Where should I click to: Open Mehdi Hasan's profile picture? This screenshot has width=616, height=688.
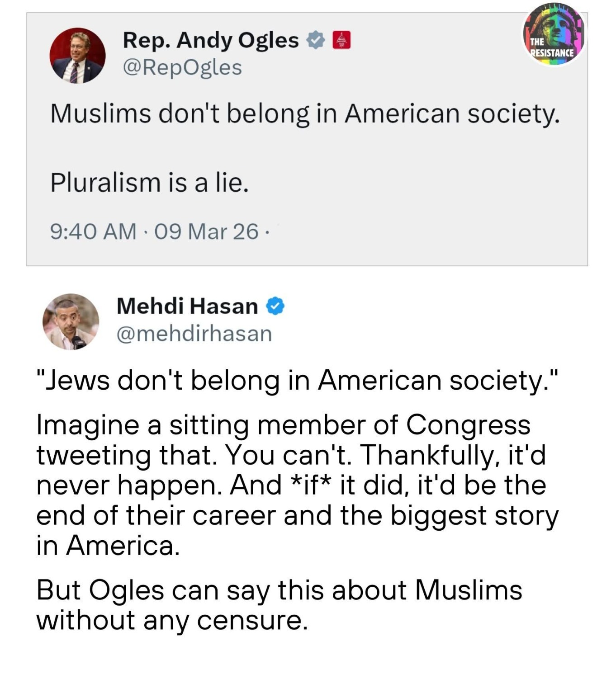coord(71,321)
